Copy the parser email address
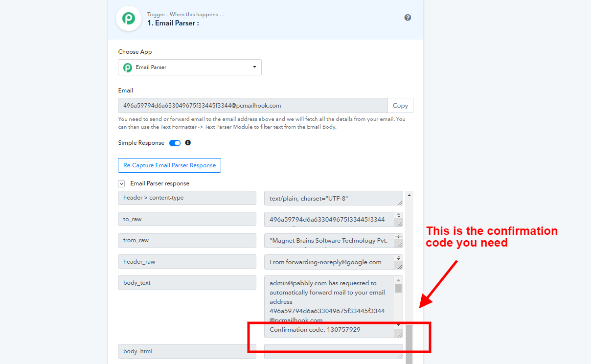Viewport: 591px width, 364px height. click(400, 105)
